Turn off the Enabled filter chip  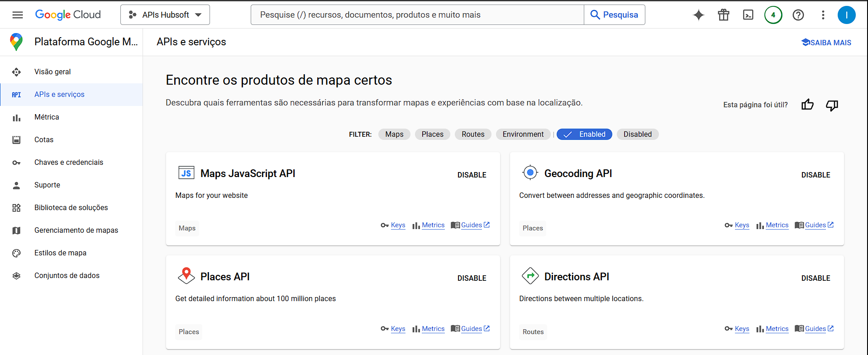(584, 134)
